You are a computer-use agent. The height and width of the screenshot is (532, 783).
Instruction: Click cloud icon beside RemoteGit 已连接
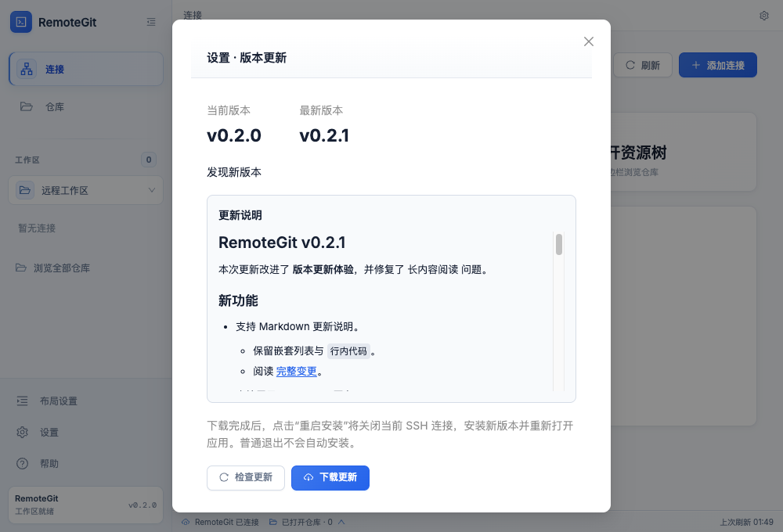tap(186, 522)
